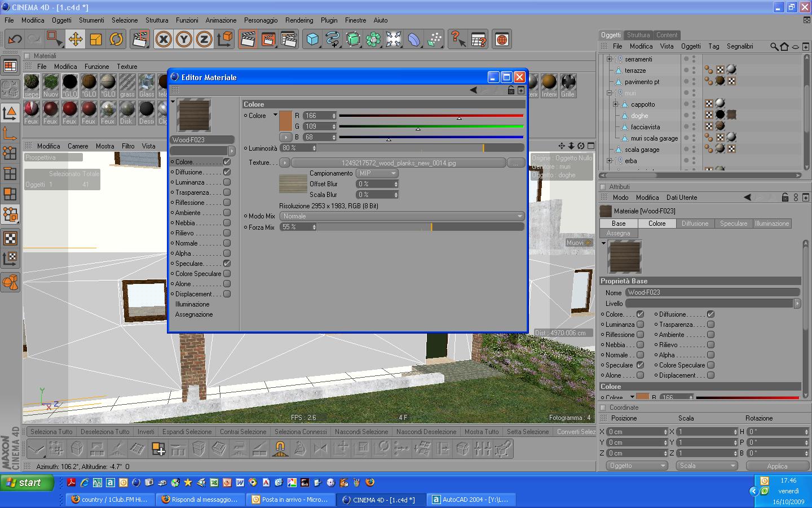The height and width of the screenshot is (508, 812).
Task: Toggle the Z axis lock icon
Action: pos(204,40)
